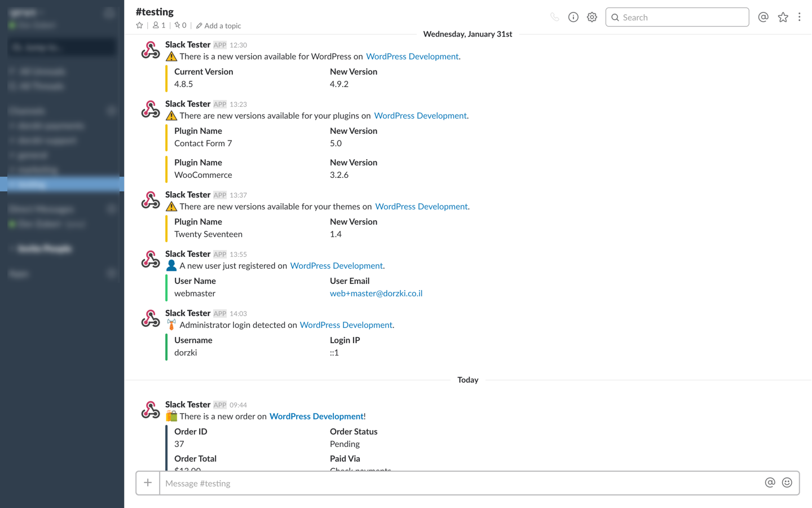
Task: Show channel details via info icon
Action: pyautogui.click(x=573, y=17)
